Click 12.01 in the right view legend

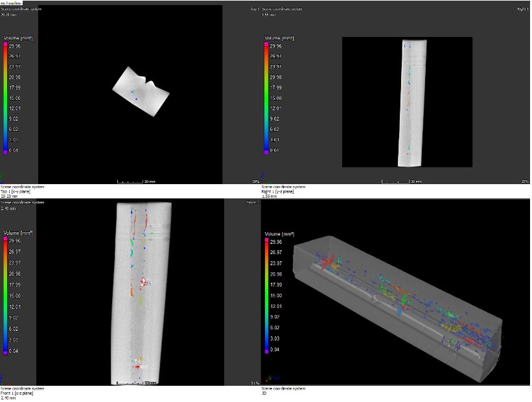click(276, 108)
